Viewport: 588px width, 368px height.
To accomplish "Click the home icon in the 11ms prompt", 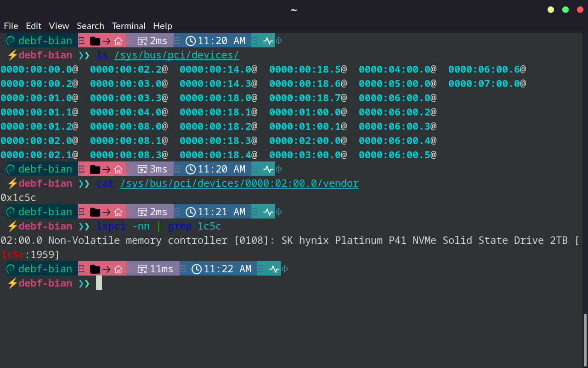I will (x=118, y=269).
